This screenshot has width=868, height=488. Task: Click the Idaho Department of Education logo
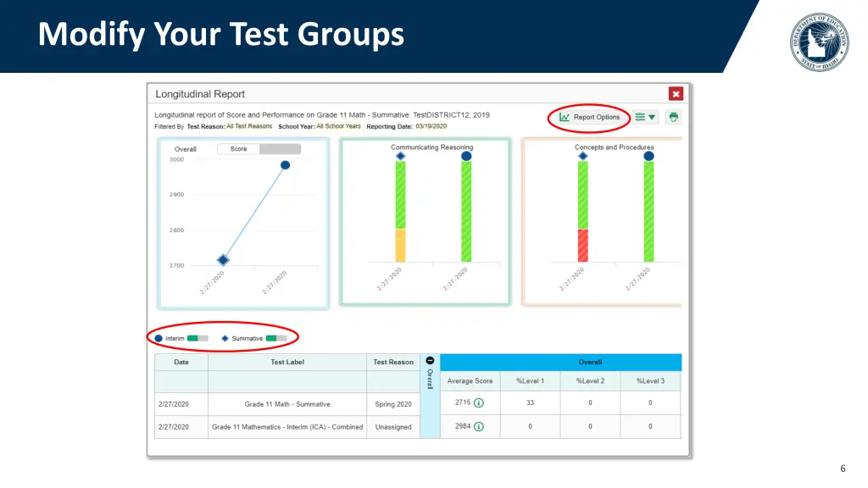pyautogui.click(x=819, y=42)
